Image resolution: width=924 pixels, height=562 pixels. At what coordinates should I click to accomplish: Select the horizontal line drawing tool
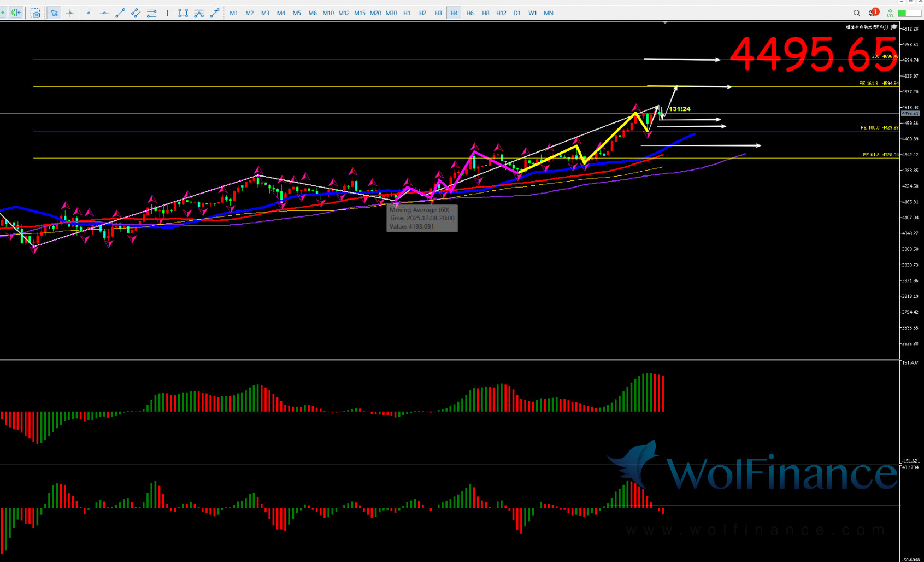point(104,13)
